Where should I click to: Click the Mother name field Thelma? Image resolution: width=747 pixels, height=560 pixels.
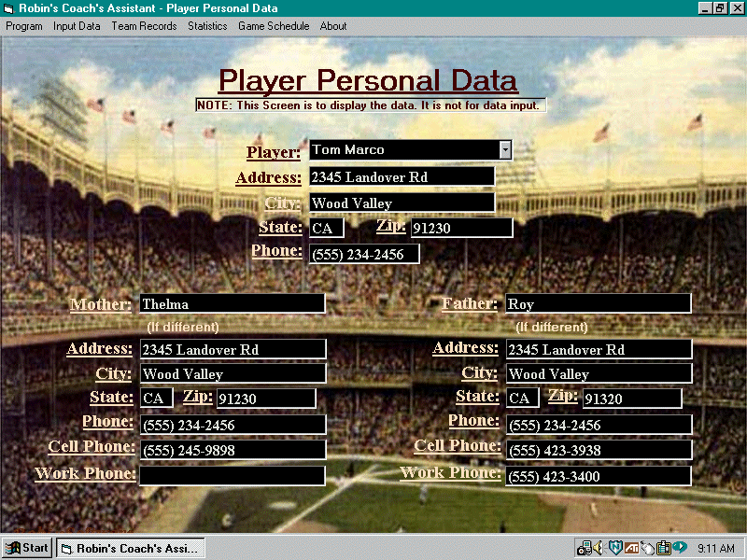point(233,303)
